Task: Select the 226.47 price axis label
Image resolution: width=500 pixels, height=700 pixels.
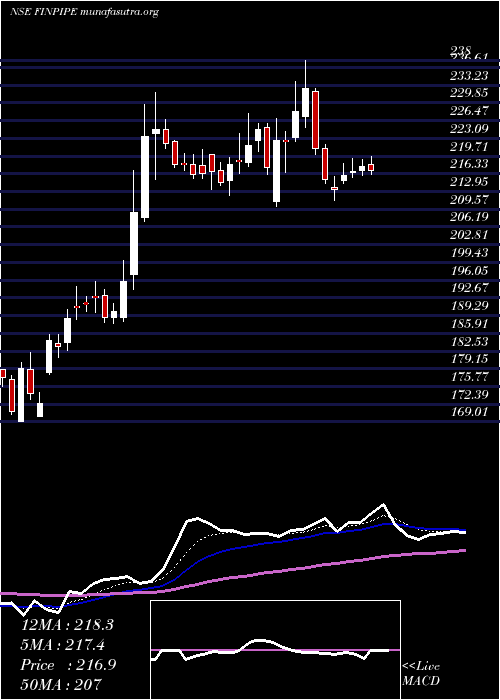Action: coord(469,111)
